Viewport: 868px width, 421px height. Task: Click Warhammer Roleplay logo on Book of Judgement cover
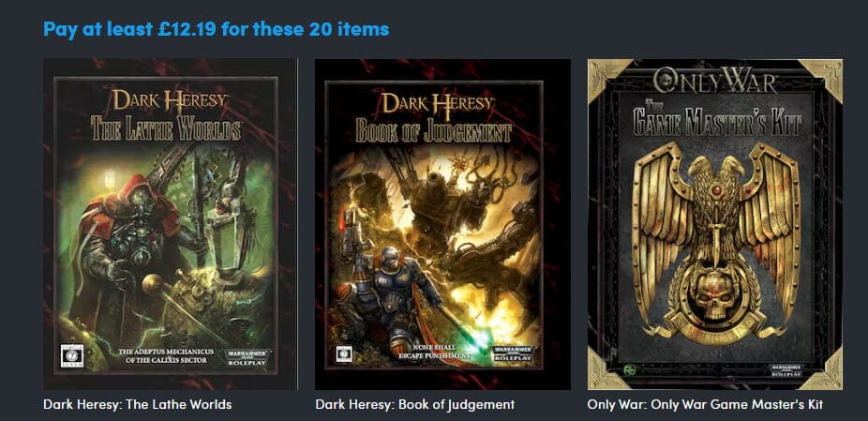(514, 353)
